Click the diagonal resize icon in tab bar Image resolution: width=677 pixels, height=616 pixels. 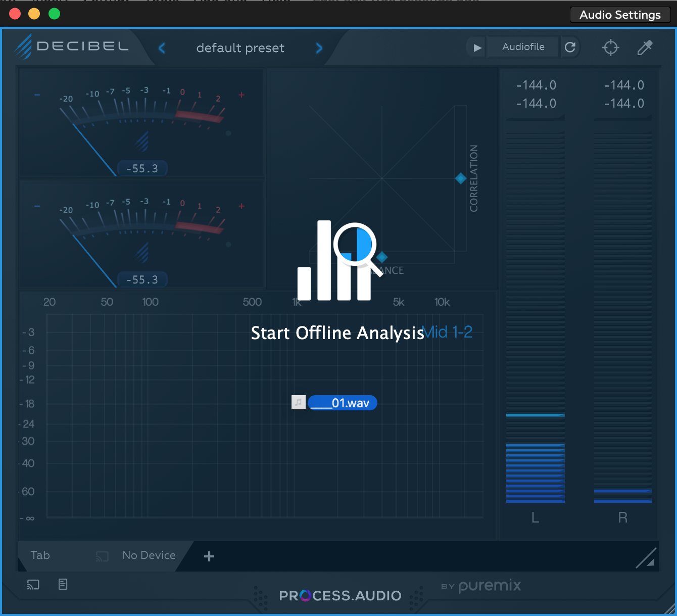(646, 557)
